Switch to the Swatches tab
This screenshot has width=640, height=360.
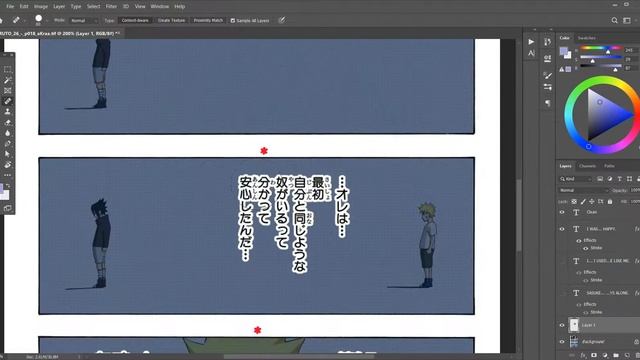[x=587, y=38]
